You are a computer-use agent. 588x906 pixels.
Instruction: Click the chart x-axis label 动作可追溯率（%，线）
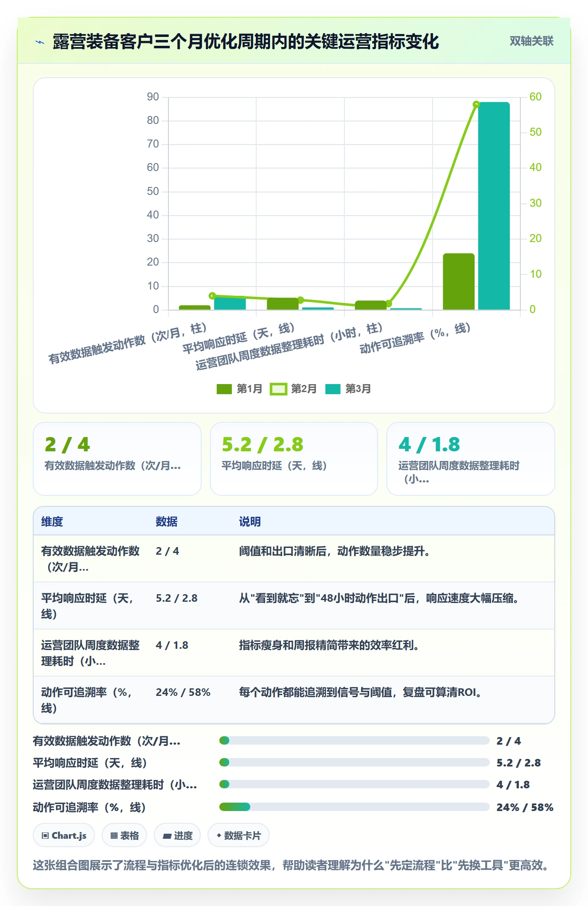click(x=415, y=338)
